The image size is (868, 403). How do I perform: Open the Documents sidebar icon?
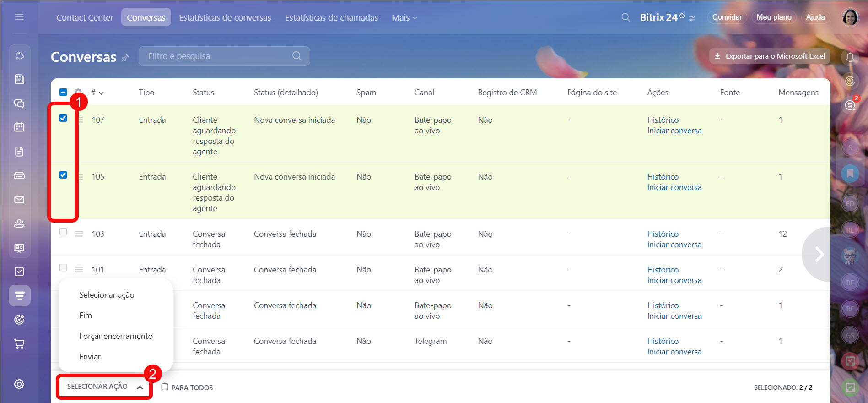coord(19,152)
